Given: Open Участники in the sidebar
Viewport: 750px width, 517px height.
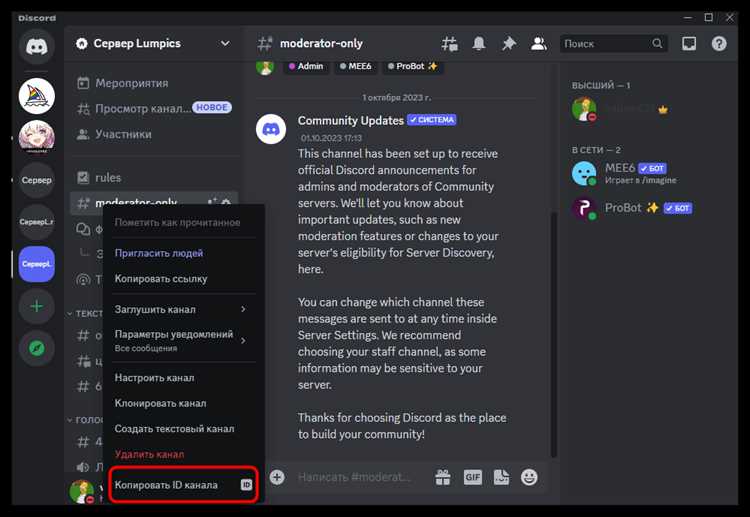Looking at the screenshot, I should click(x=154, y=134).
